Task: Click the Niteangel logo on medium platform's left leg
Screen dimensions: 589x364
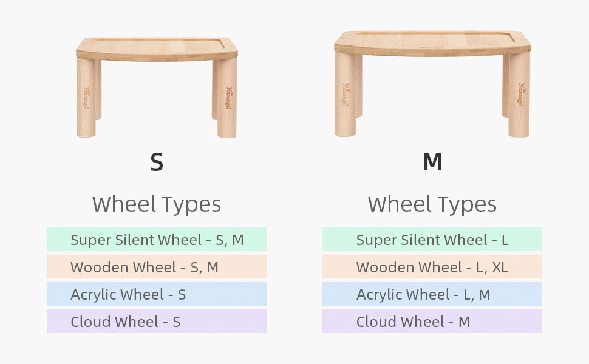Action: 345,95
